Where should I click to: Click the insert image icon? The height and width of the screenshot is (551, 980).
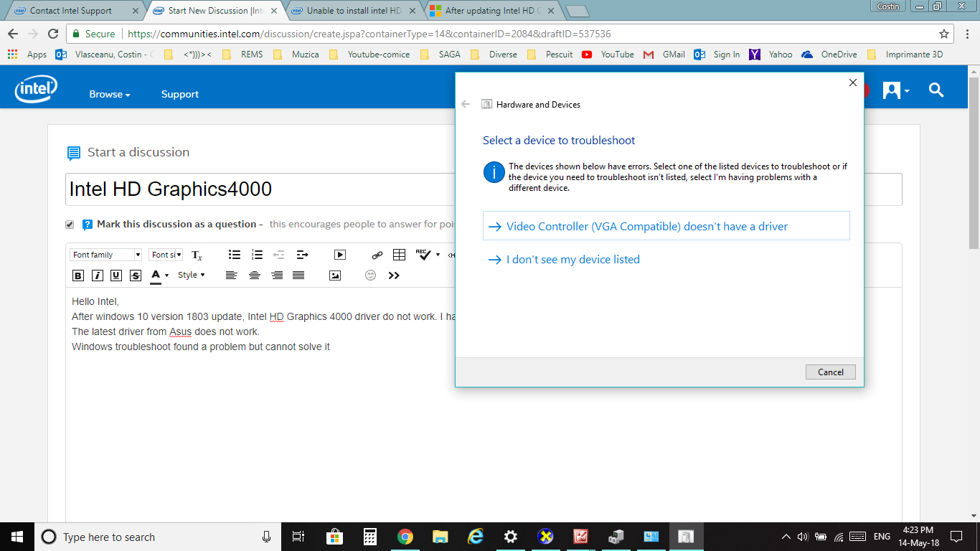click(335, 275)
